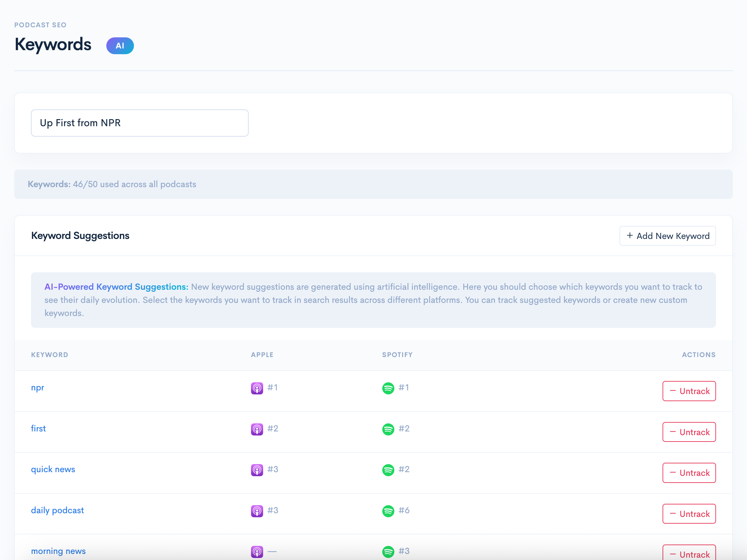Click the KEYWORD column header
Screen dimensions: 747x560
pyautogui.click(x=50, y=355)
